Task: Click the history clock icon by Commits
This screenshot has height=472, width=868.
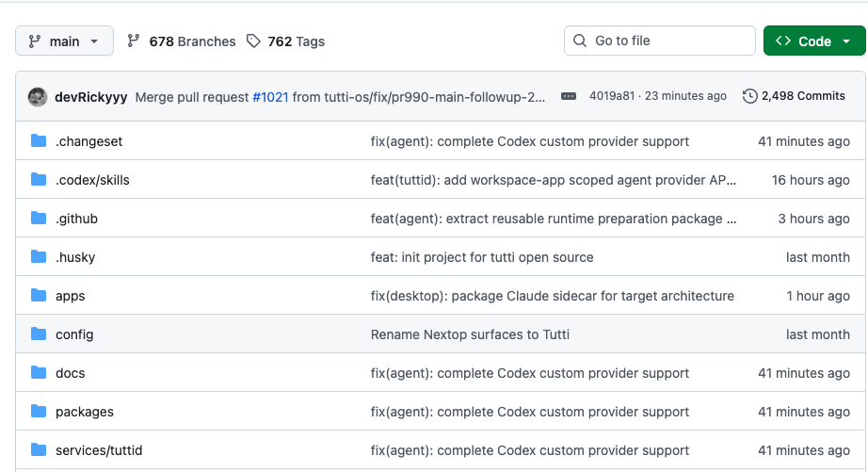Action: coord(749,96)
